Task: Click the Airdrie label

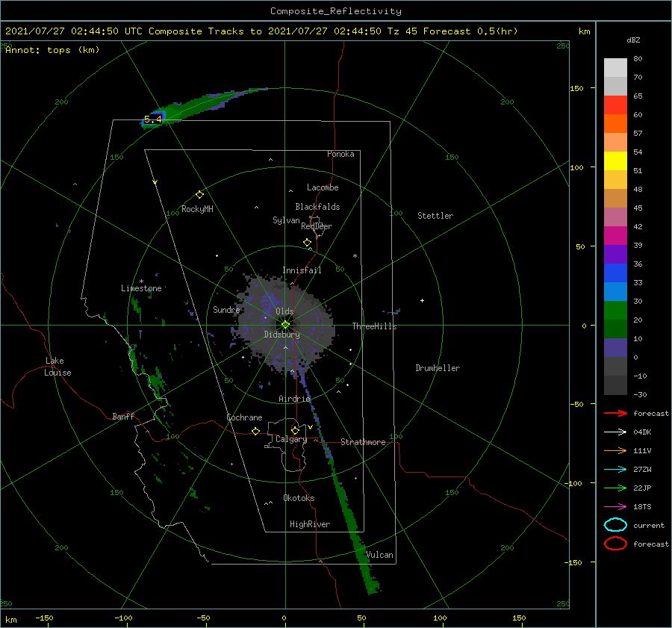Action: click(x=294, y=399)
